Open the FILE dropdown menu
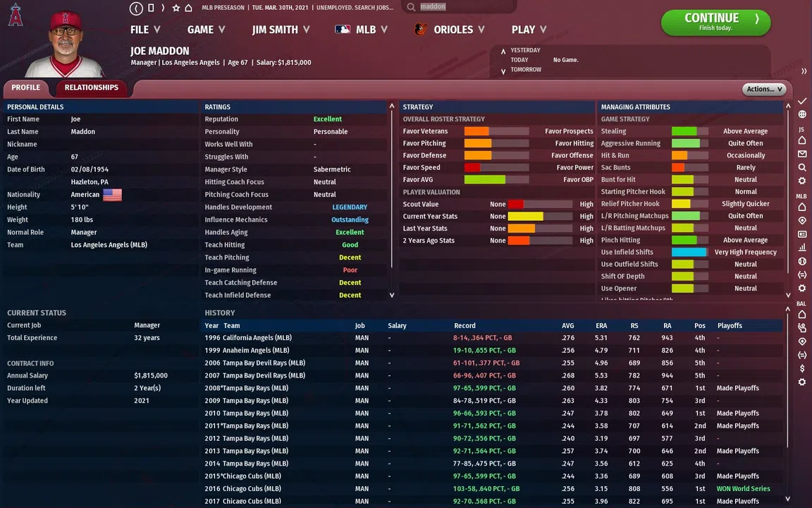The width and height of the screenshot is (812, 508). coord(145,30)
